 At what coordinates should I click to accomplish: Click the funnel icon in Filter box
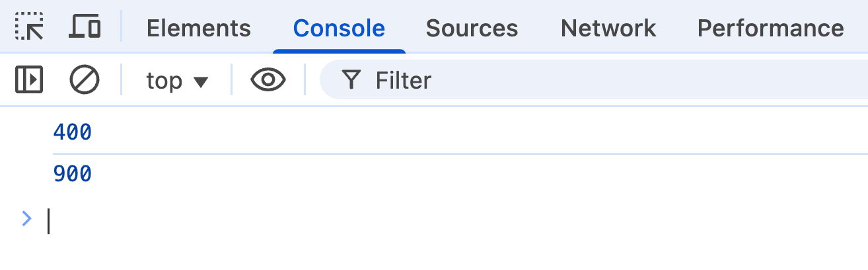coord(351,80)
